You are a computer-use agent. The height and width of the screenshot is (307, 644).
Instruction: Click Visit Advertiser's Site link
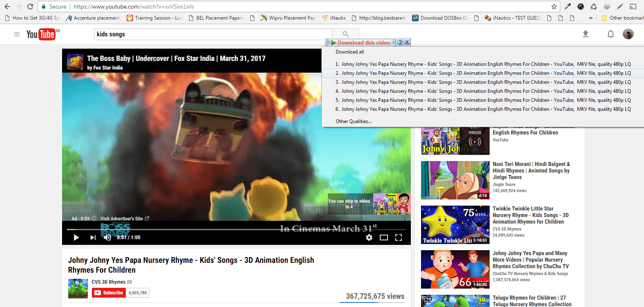click(125, 219)
